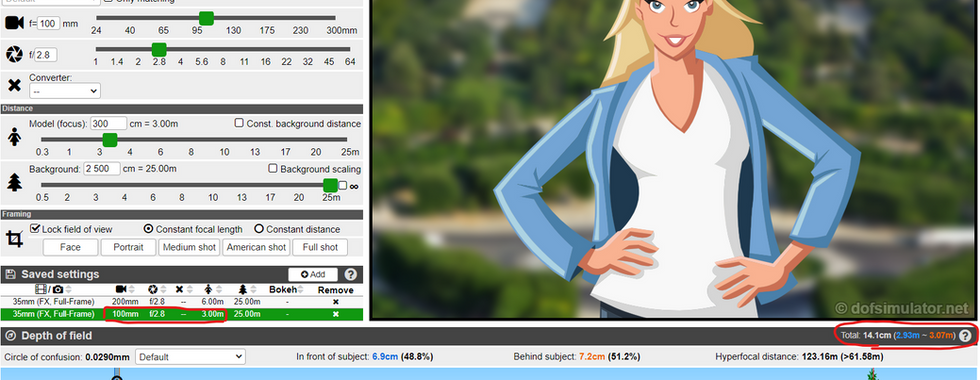This screenshot has width=980, height=380.
Task: Choose the Face framing preset
Action: pyautogui.click(x=71, y=248)
